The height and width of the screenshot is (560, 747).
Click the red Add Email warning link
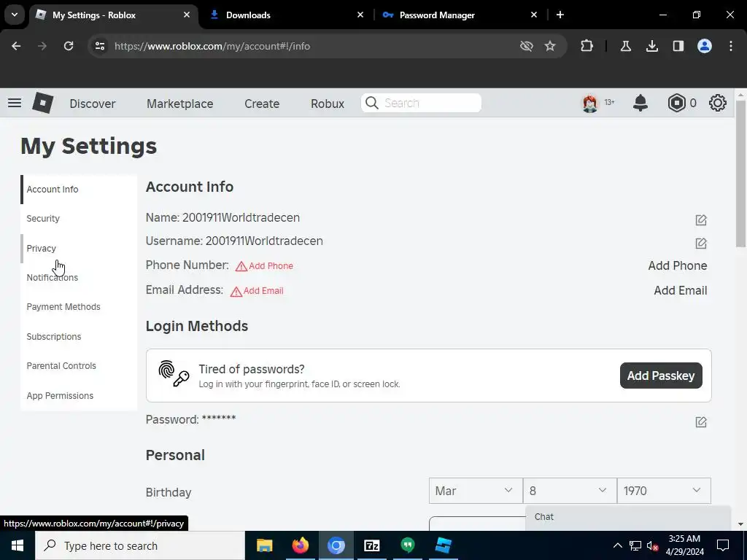click(258, 290)
